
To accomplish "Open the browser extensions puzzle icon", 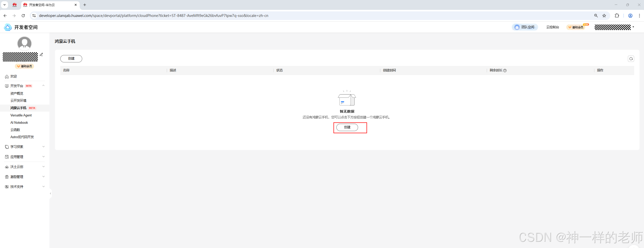I will pyautogui.click(x=617, y=16).
